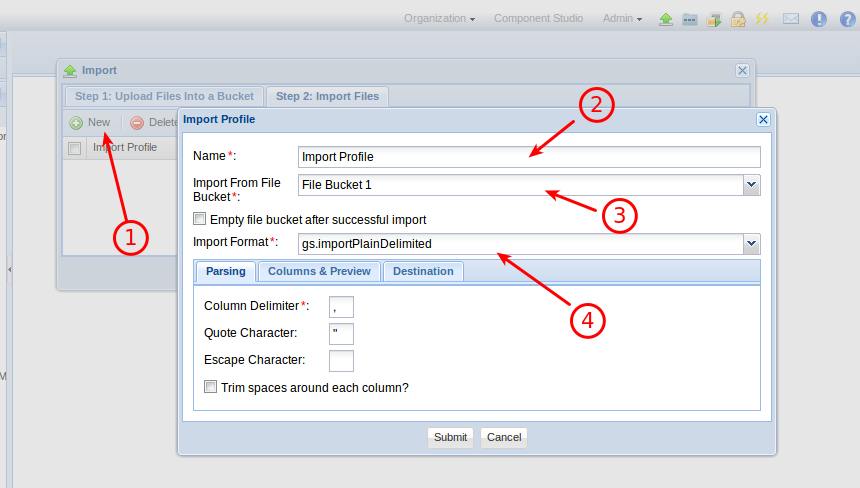Open the Organization menu
The image size is (860, 488).
tap(439, 19)
